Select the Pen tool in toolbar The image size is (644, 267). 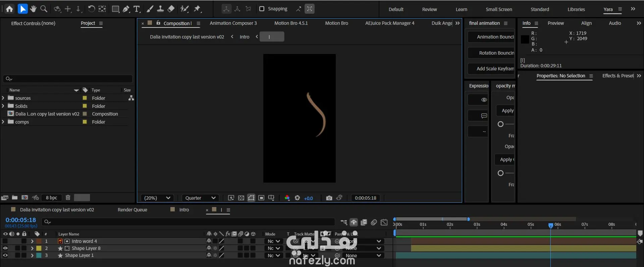click(126, 9)
